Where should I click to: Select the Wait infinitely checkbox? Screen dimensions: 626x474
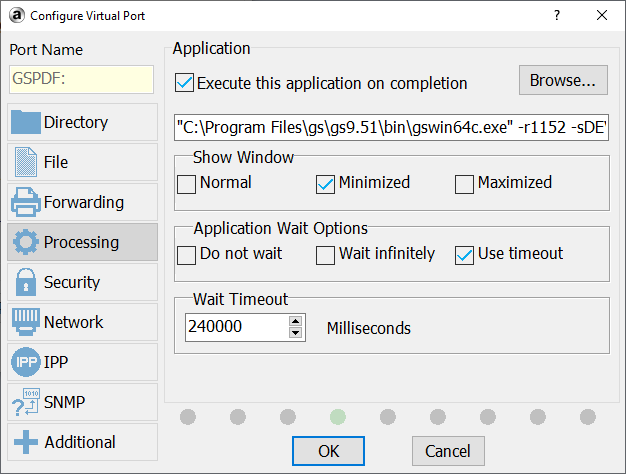[325, 255]
